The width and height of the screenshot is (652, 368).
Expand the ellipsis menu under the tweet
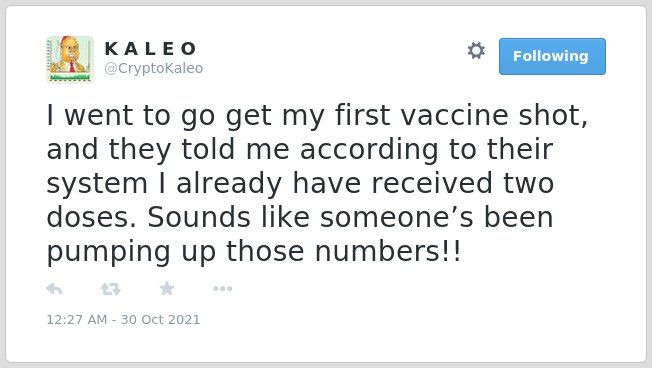pos(222,288)
